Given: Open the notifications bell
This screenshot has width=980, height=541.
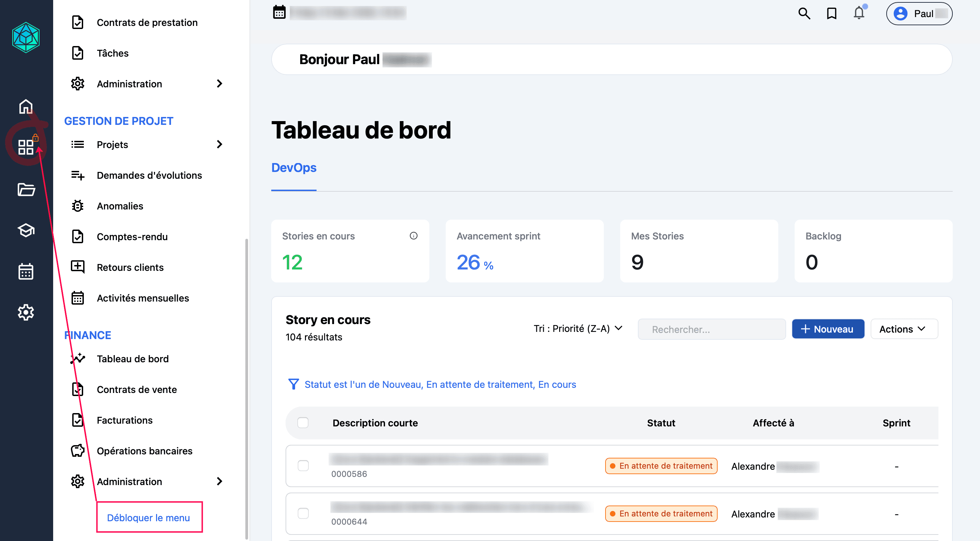Looking at the screenshot, I should (x=859, y=14).
